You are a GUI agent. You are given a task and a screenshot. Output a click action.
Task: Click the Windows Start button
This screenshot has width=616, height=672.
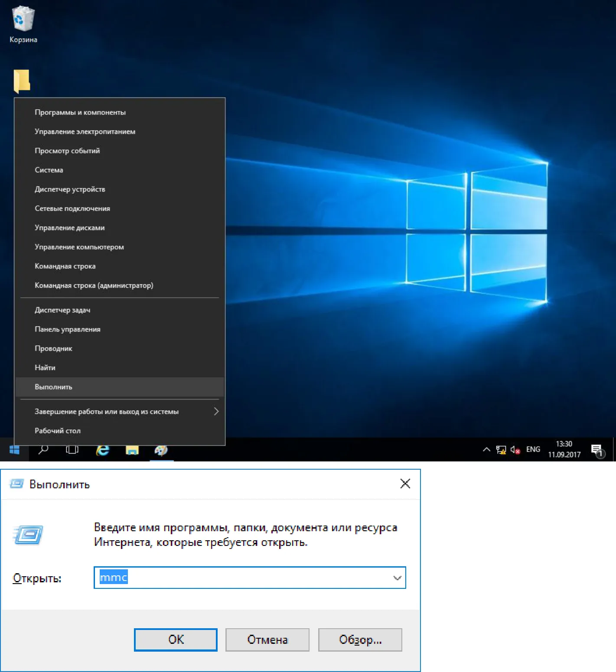click(14, 450)
